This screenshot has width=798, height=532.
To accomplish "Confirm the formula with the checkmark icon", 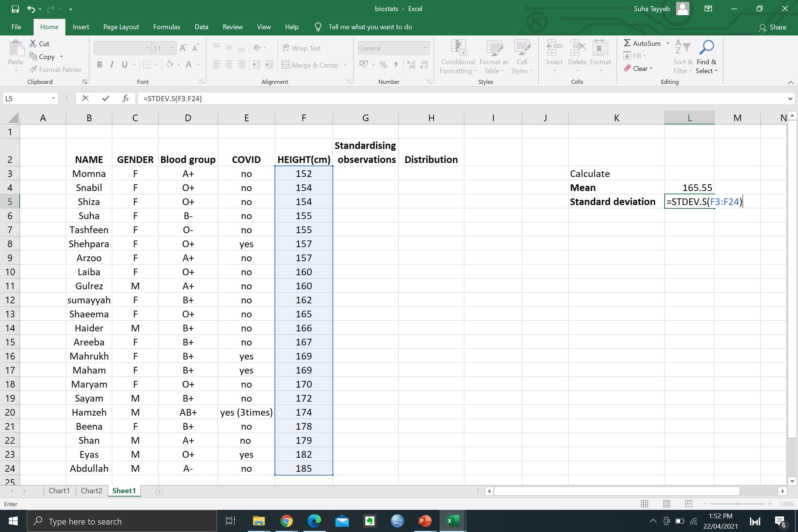I will click(106, 99).
